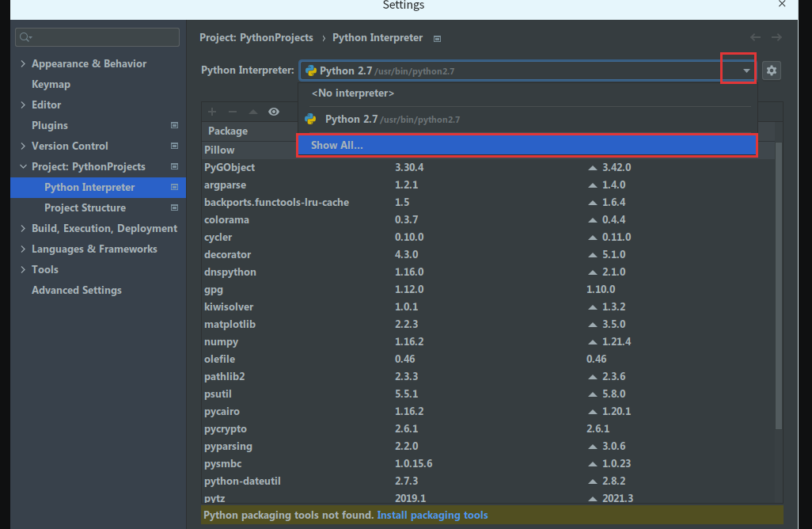Screen dimensions: 812x529
Task: Select the pytz package row
Action: [488, 497]
